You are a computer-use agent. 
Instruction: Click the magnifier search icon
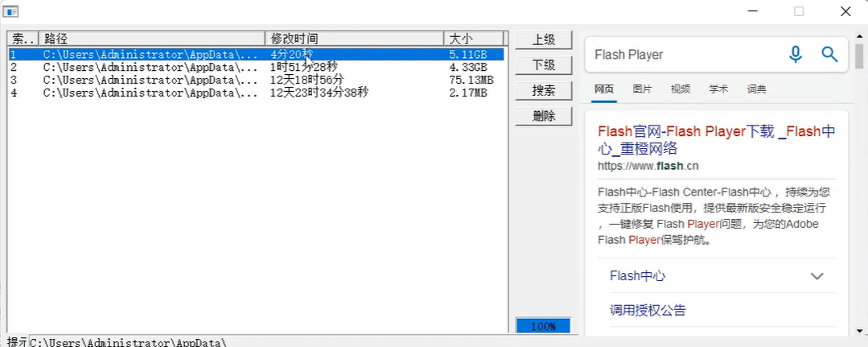[x=829, y=54]
